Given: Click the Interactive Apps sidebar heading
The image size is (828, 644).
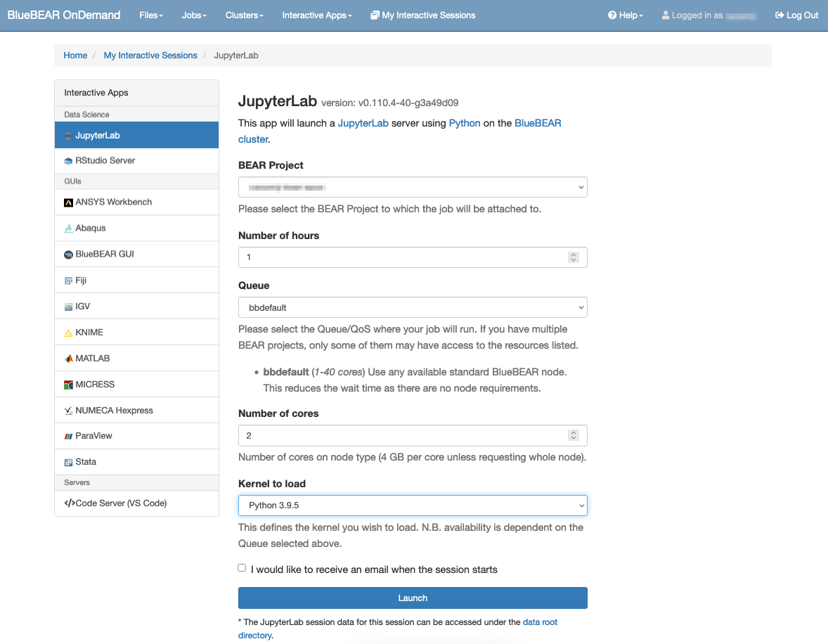Looking at the screenshot, I should pos(137,93).
